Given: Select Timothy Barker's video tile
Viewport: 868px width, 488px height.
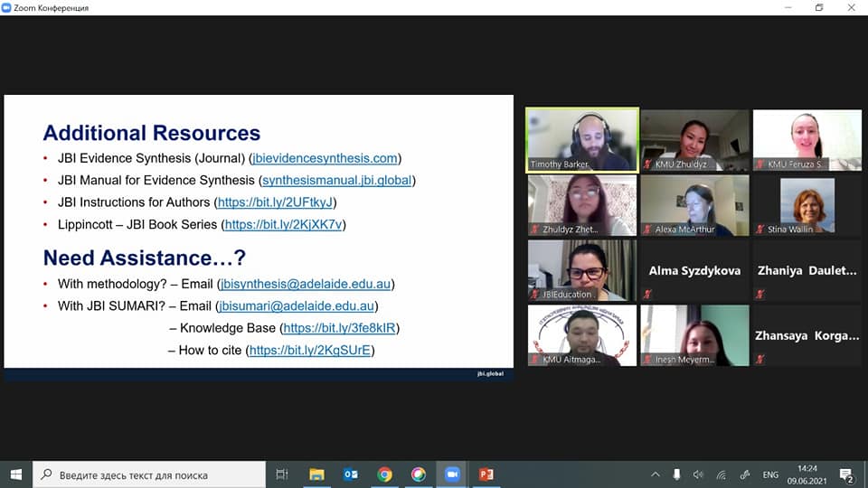Looking at the screenshot, I should pos(582,140).
